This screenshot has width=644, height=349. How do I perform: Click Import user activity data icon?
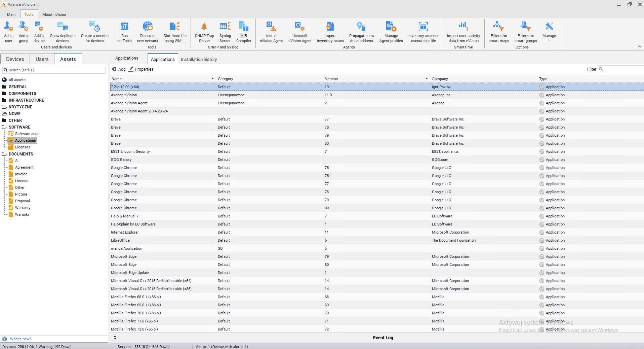point(463,26)
